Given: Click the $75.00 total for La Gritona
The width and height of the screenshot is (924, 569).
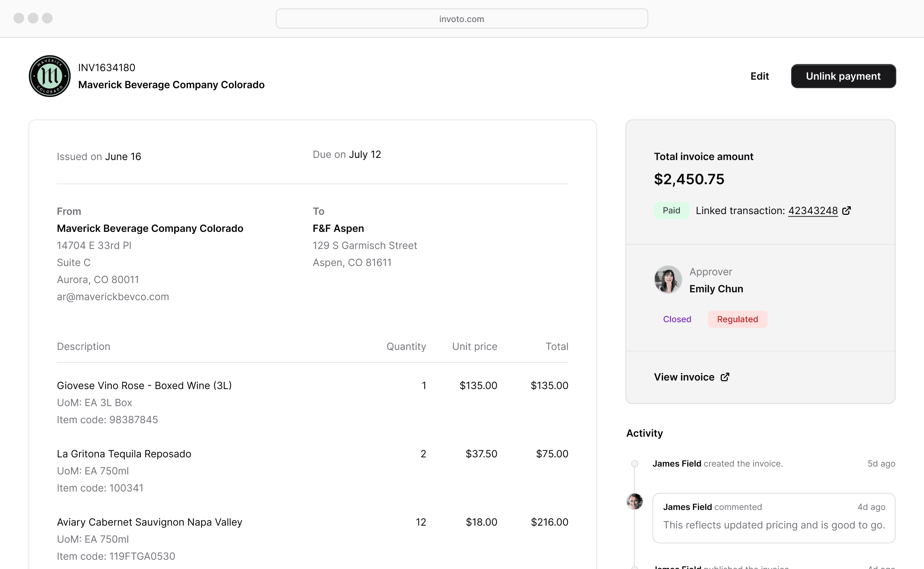Looking at the screenshot, I should coord(552,454).
